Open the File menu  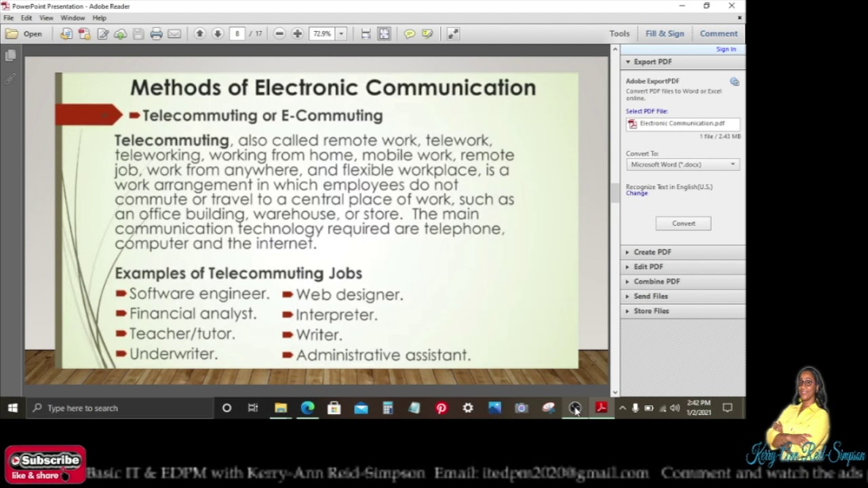click(x=9, y=18)
